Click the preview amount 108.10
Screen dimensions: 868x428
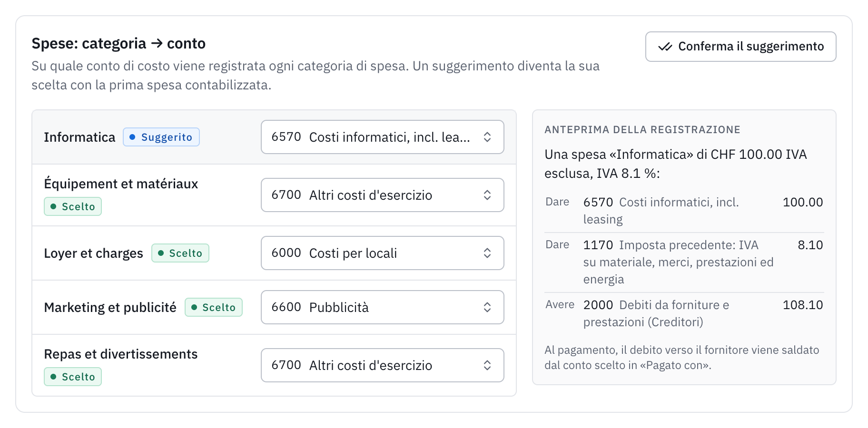click(x=803, y=305)
